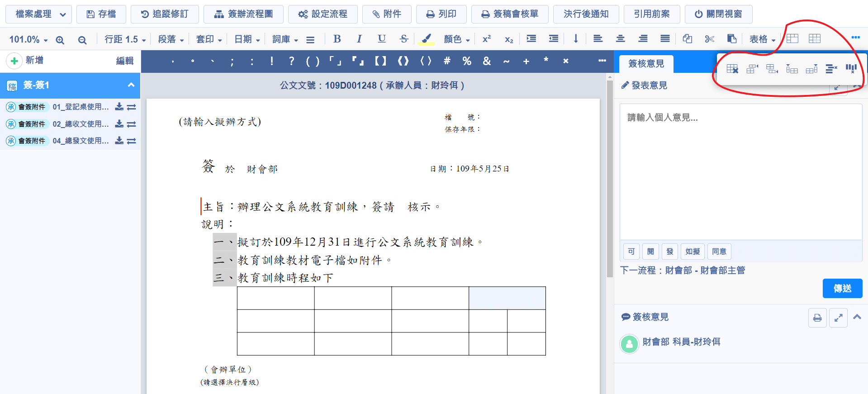This screenshot has width=868, height=394.
Task: Click the delete table icon
Action: click(x=732, y=69)
